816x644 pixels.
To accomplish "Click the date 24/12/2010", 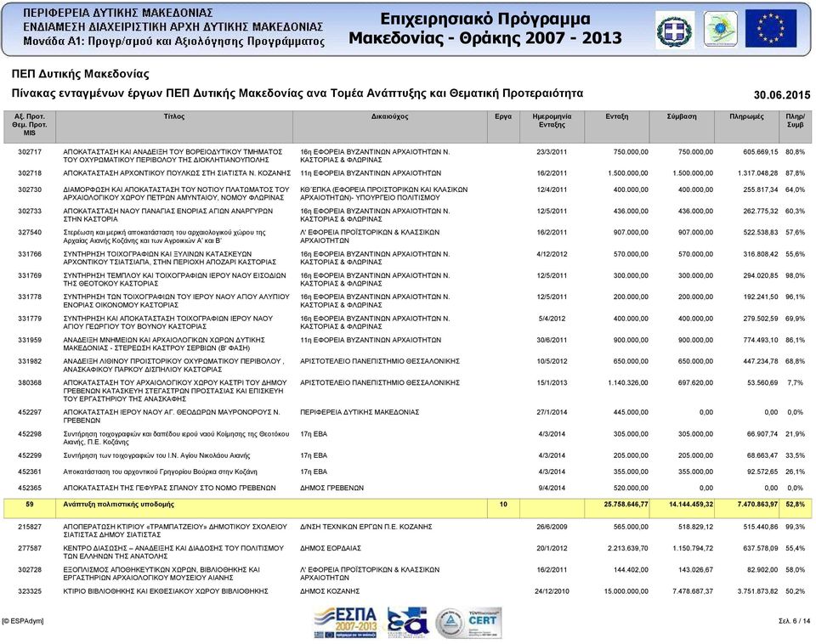I will pos(552,591).
